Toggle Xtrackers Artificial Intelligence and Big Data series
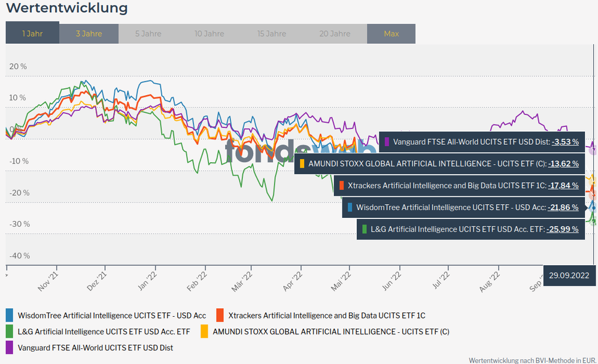The image size is (598, 364). coord(326,316)
